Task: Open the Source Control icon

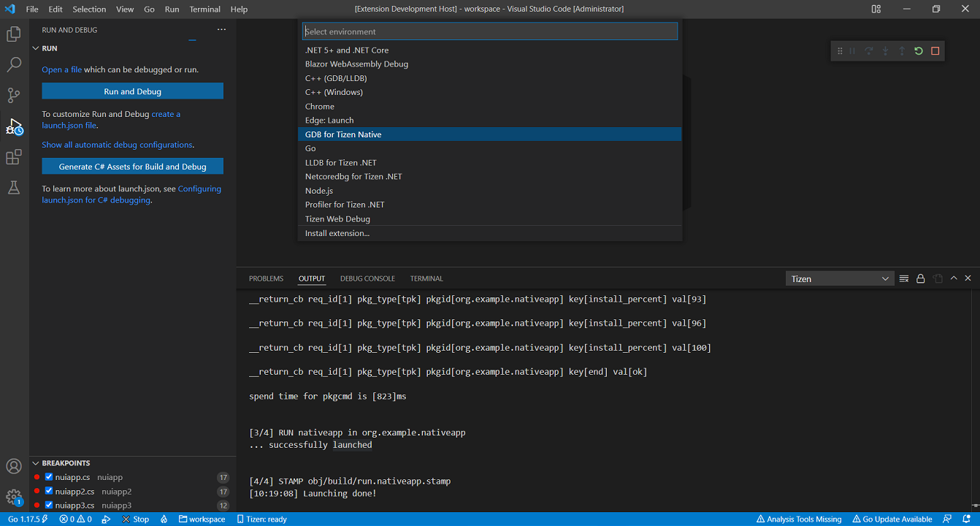Action: click(x=15, y=95)
